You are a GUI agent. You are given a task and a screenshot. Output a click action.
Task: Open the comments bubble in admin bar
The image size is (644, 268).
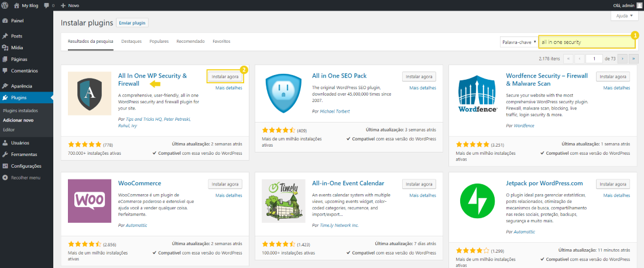pyautogui.click(x=46, y=5)
